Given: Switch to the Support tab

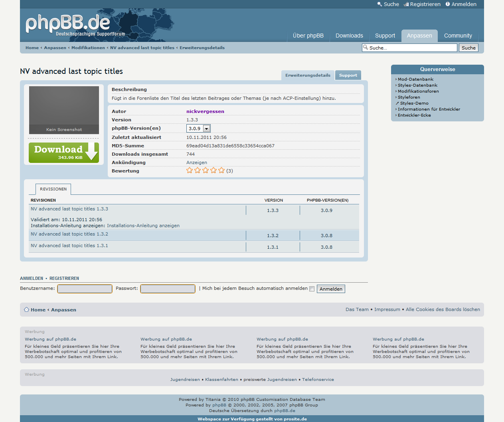Looking at the screenshot, I should [x=348, y=75].
